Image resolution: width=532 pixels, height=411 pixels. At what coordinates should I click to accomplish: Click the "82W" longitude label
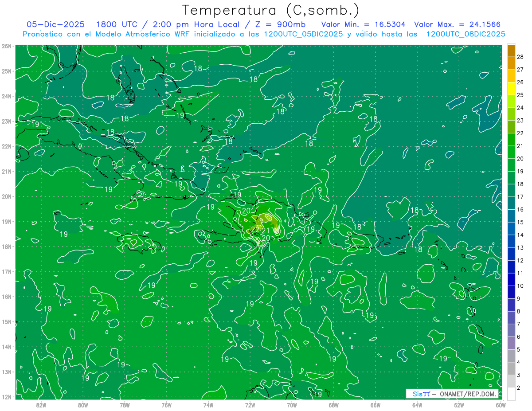(x=41, y=405)
